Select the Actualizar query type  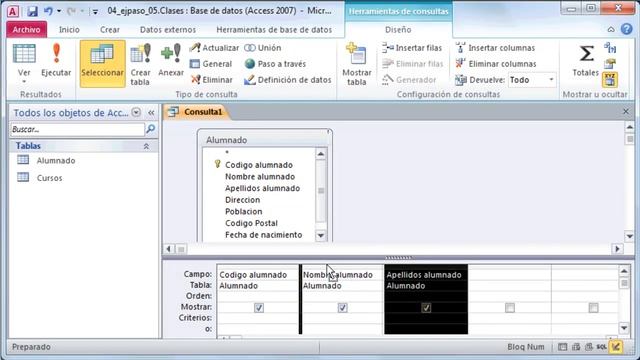(x=214, y=48)
